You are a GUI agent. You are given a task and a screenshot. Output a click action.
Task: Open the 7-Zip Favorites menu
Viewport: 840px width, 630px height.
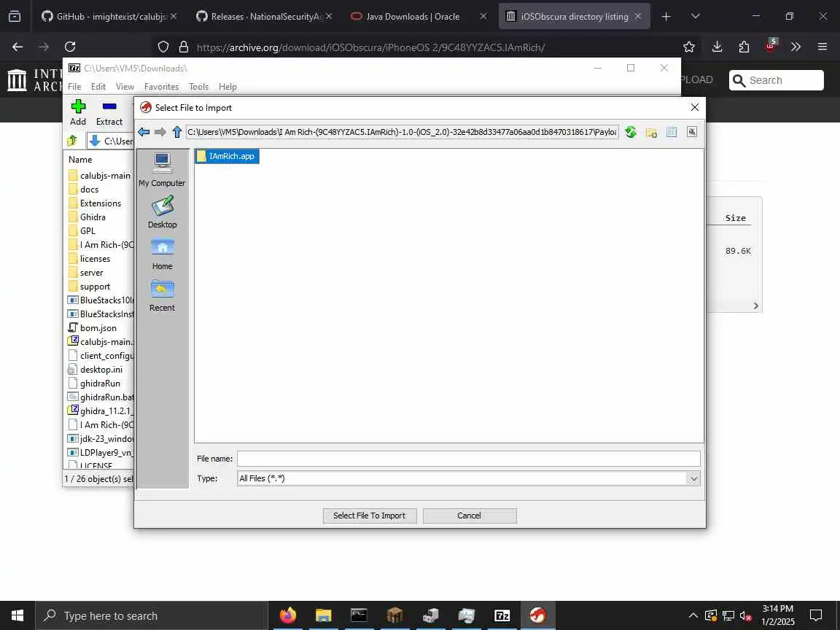pyautogui.click(x=161, y=87)
